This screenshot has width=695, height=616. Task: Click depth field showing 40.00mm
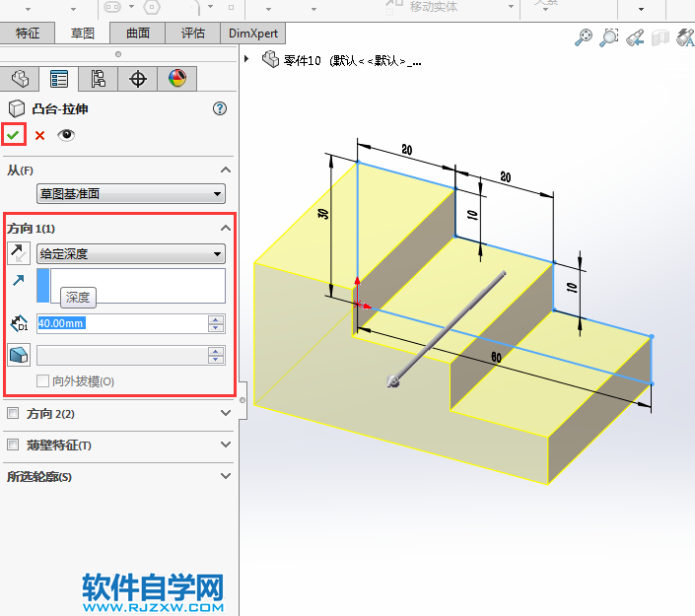(122, 323)
